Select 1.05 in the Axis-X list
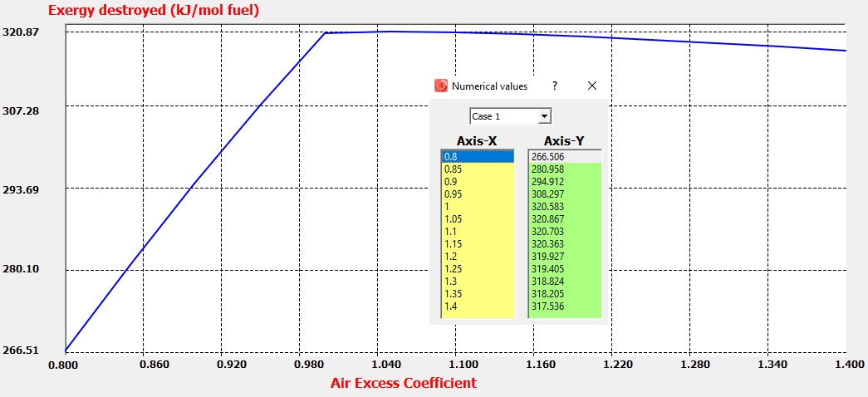 478,219
